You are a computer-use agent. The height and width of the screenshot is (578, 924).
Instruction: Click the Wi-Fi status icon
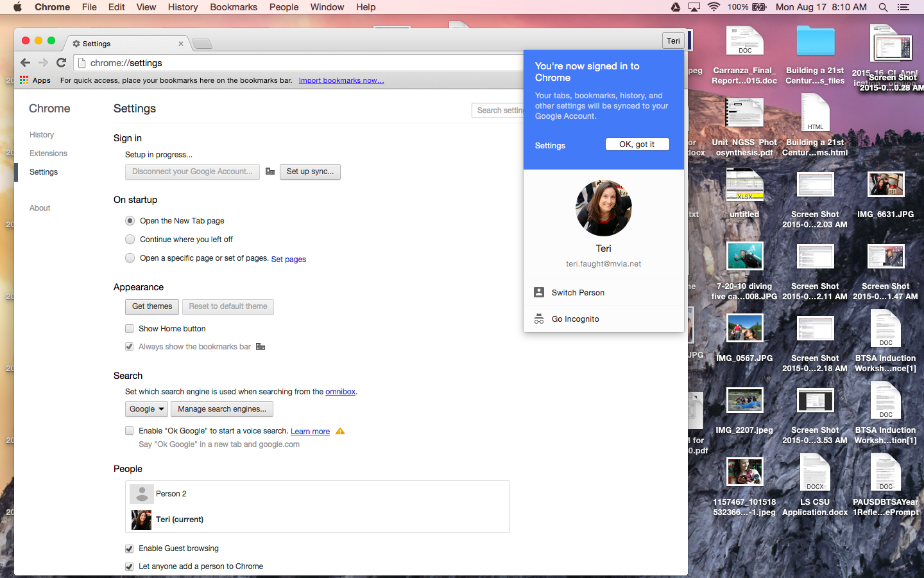[x=714, y=7]
